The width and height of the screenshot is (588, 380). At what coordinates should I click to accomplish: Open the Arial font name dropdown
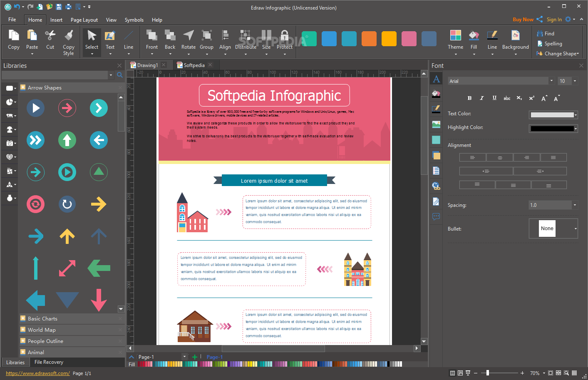point(551,81)
